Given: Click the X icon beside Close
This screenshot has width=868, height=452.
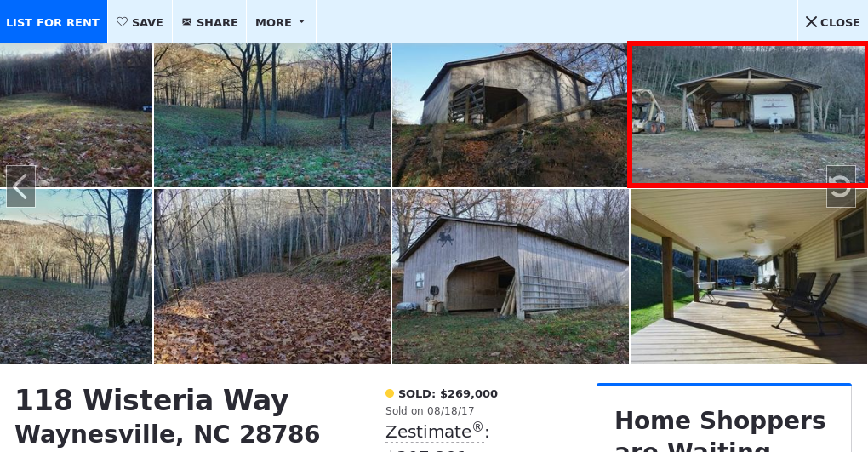Looking at the screenshot, I should 811,22.
